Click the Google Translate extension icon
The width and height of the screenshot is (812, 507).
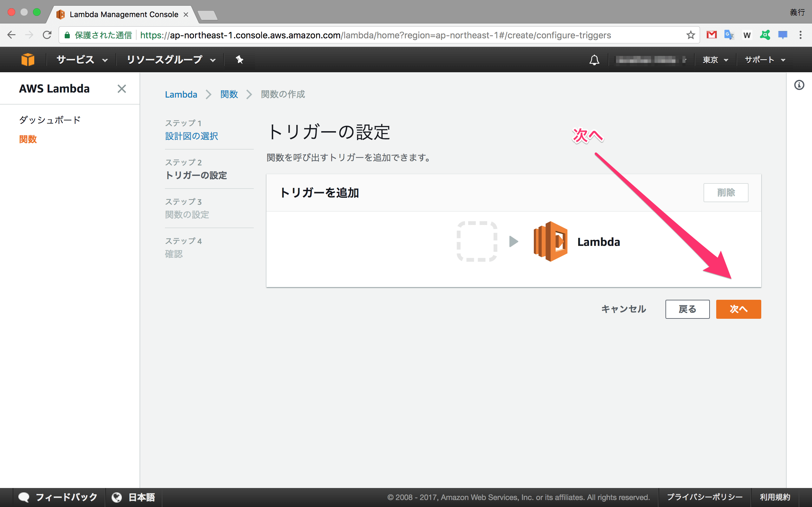click(729, 35)
